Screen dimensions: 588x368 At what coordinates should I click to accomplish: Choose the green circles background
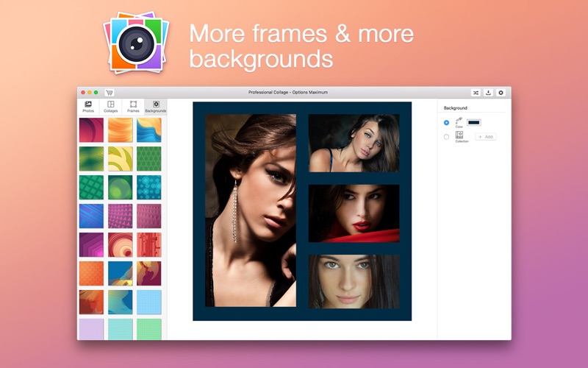(120, 188)
